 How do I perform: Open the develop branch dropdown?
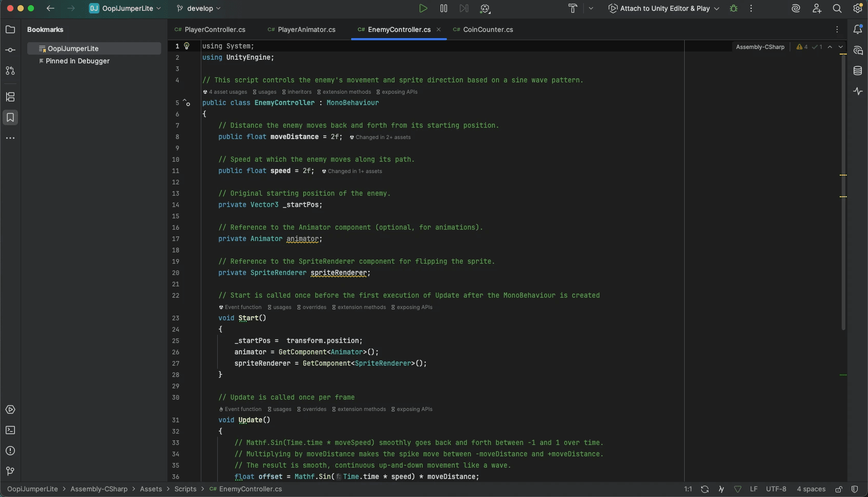tap(199, 8)
